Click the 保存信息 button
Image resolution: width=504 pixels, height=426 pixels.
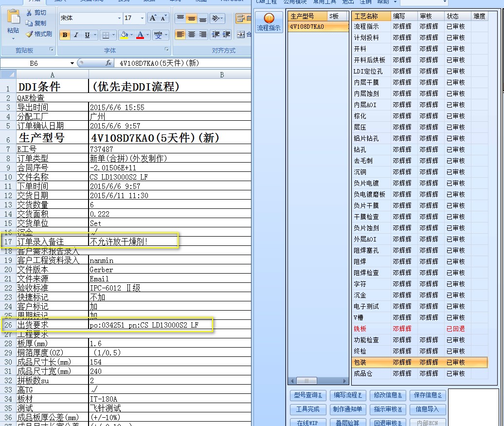428,395
